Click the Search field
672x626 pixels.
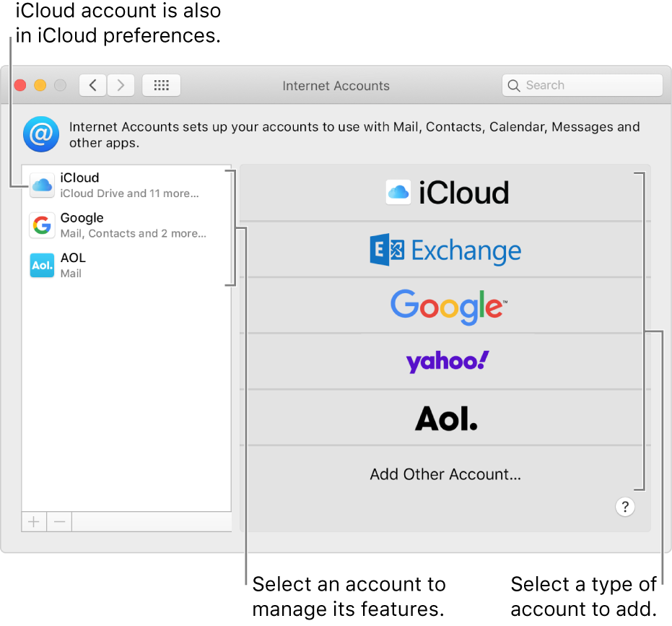tap(582, 85)
